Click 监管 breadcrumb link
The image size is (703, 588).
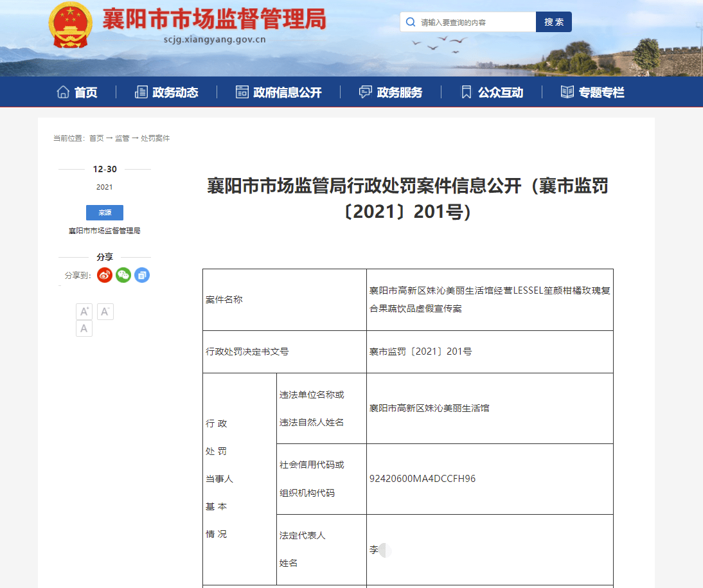[x=122, y=138]
